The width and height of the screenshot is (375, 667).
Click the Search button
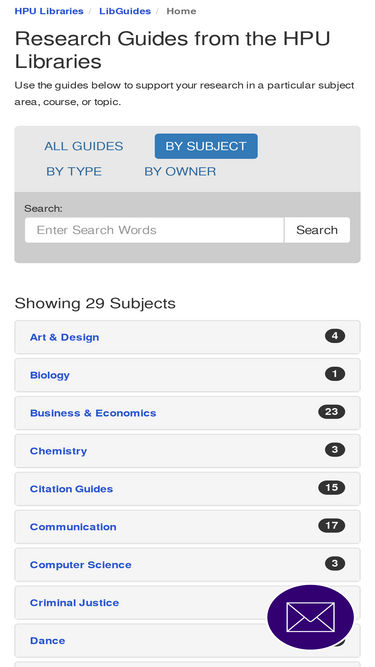(317, 230)
